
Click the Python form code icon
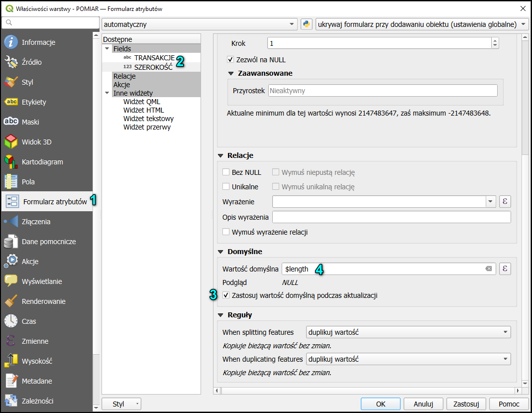pos(307,24)
